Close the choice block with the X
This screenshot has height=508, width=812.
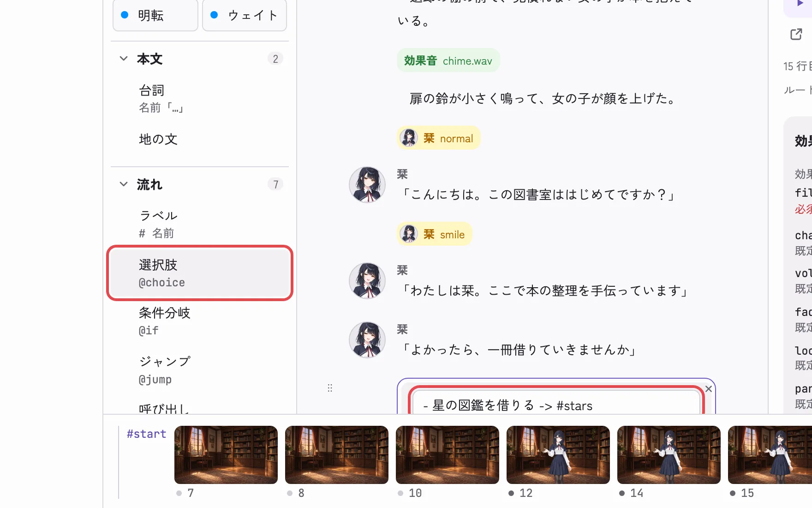[x=709, y=389]
